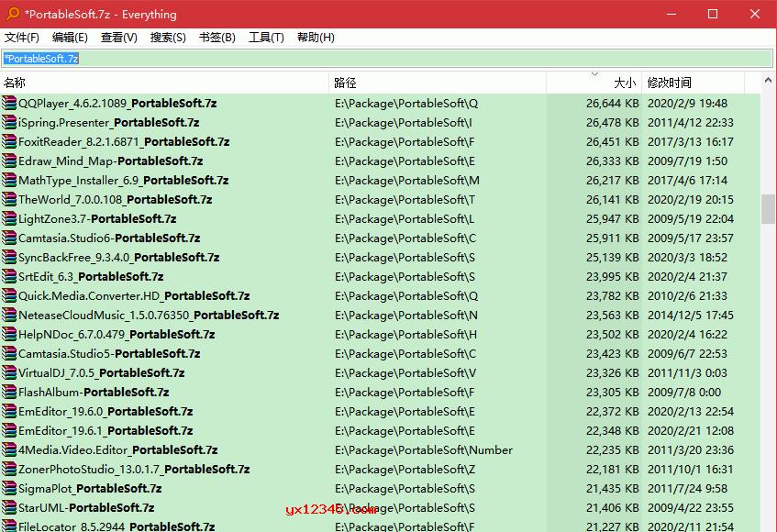777x532 pixels.
Task: Select the MathType_Installer_6.9 archive icon
Action: (9, 181)
